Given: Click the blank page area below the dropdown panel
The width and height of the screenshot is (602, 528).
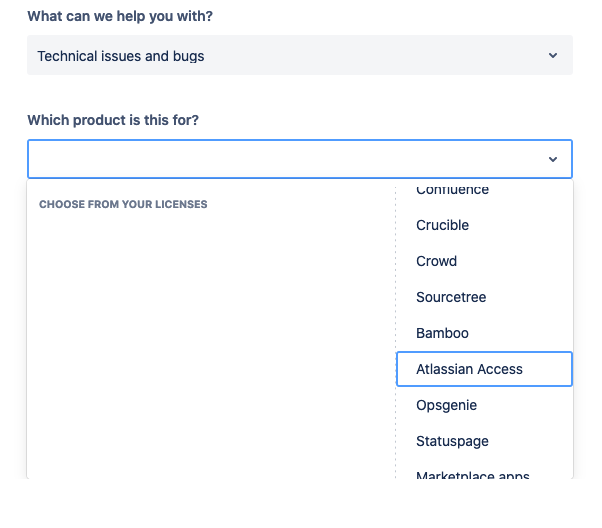Looking at the screenshot, I should pos(300,505).
